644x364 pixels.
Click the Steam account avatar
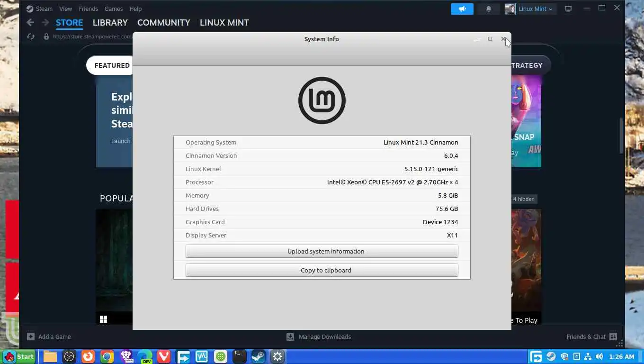click(x=510, y=9)
